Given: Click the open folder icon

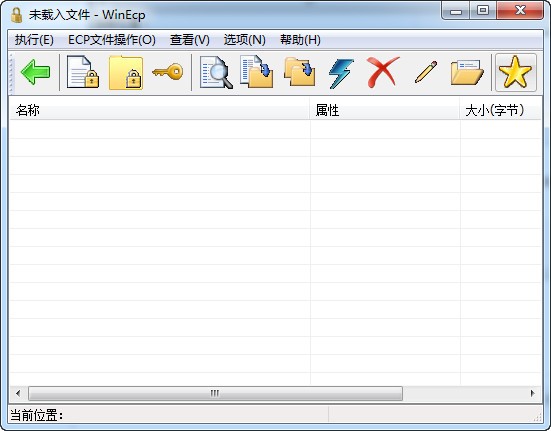Looking at the screenshot, I should (467, 72).
